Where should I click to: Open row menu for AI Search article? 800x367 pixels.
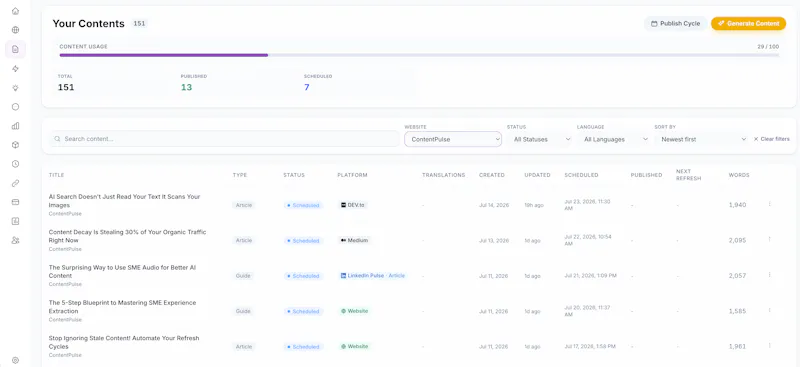(769, 204)
